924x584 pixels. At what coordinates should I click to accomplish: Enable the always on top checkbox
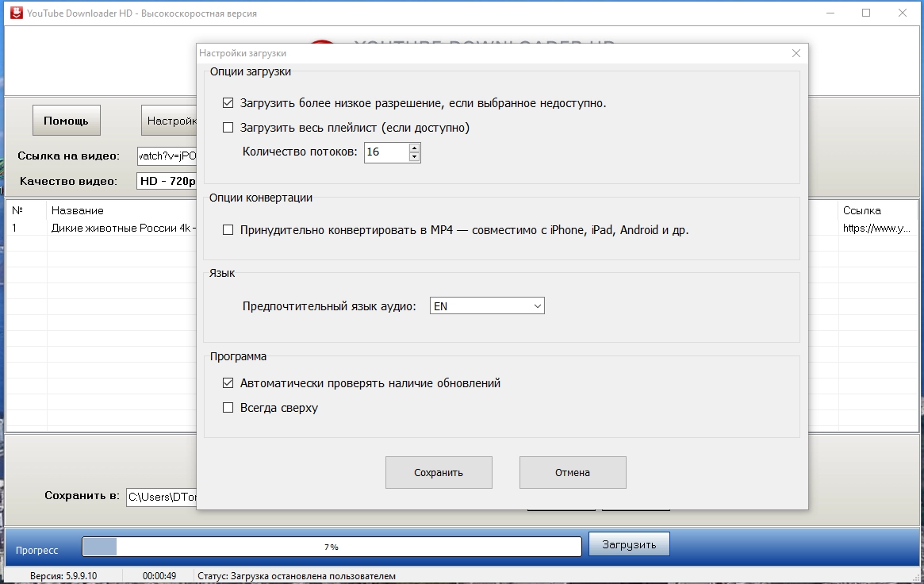pyautogui.click(x=228, y=407)
